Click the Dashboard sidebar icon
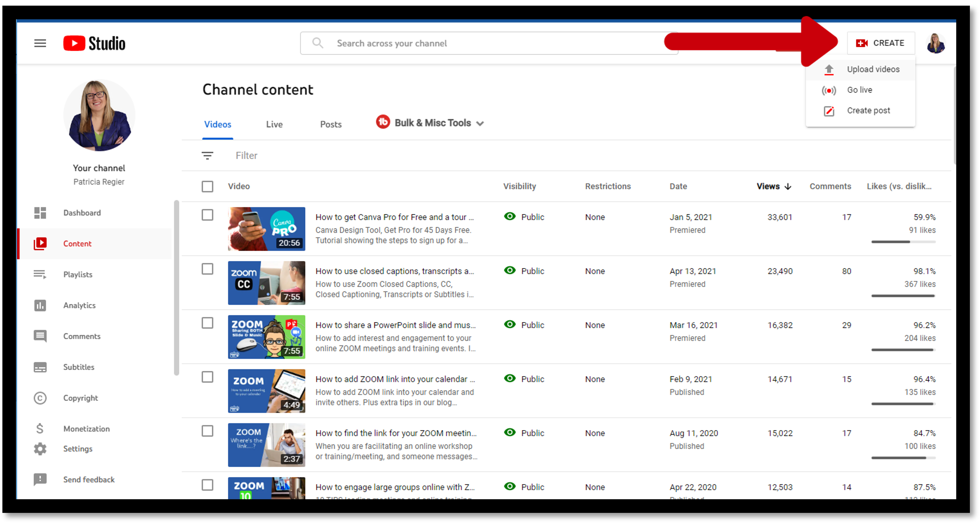 point(40,213)
